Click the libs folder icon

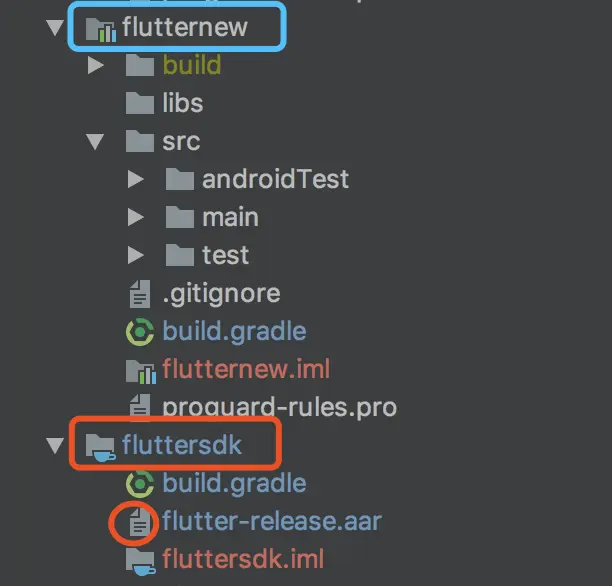click(x=140, y=103)
